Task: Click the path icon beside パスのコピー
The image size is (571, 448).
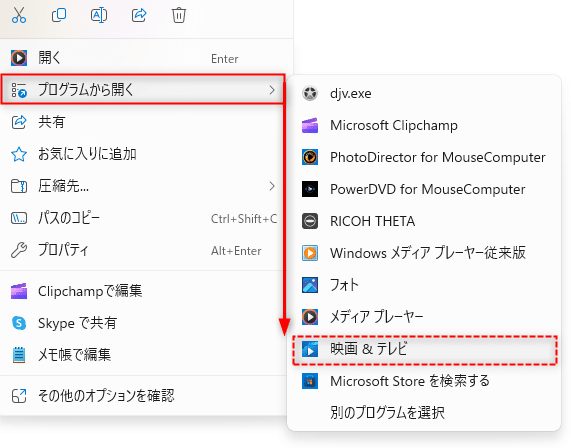Action: pos(19,218)
